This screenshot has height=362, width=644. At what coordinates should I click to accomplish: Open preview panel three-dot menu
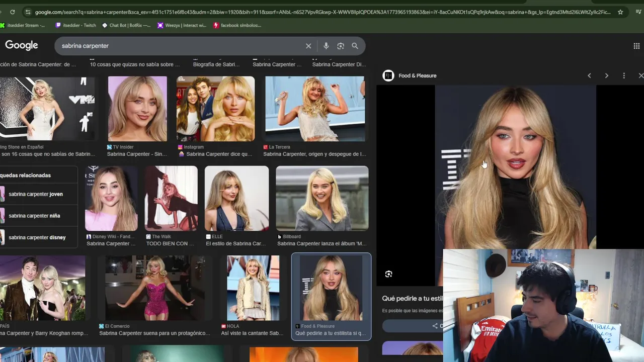click(624, 75)
